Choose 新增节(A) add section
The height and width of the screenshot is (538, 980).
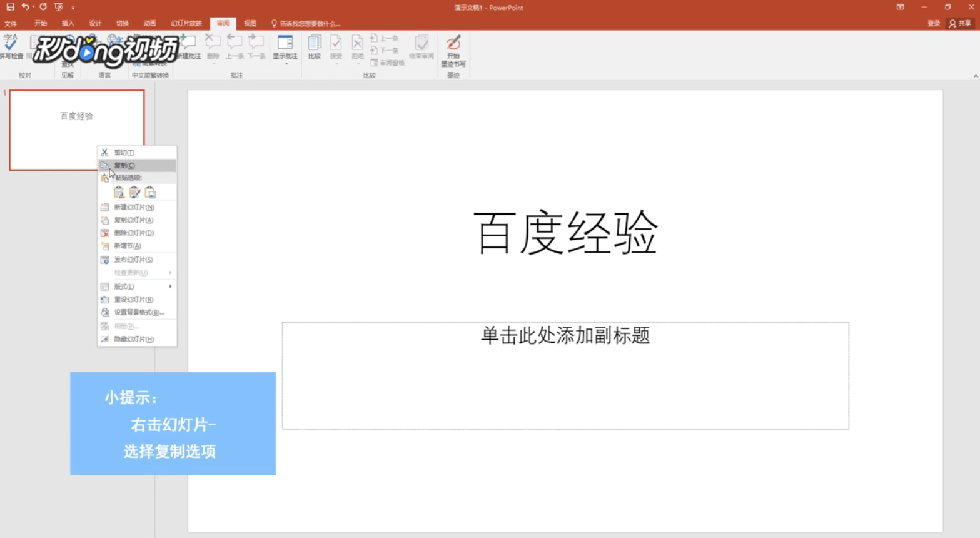tap(137, 246)
